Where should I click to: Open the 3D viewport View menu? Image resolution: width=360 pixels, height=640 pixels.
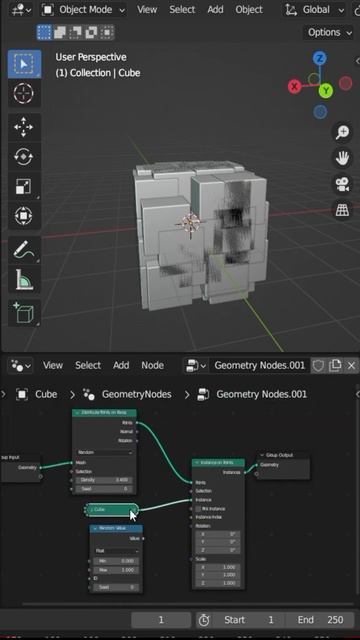(147, 10)
